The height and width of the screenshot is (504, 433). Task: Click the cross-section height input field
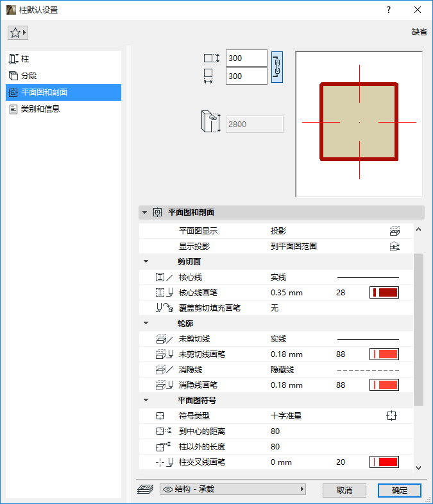pos(246,58)
